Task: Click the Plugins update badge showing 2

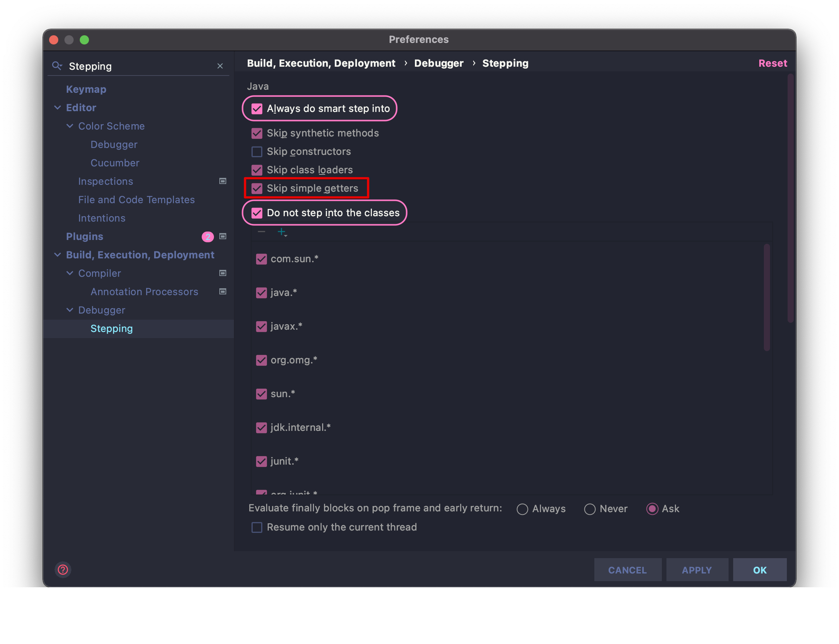Action: (x=207, y=237)
